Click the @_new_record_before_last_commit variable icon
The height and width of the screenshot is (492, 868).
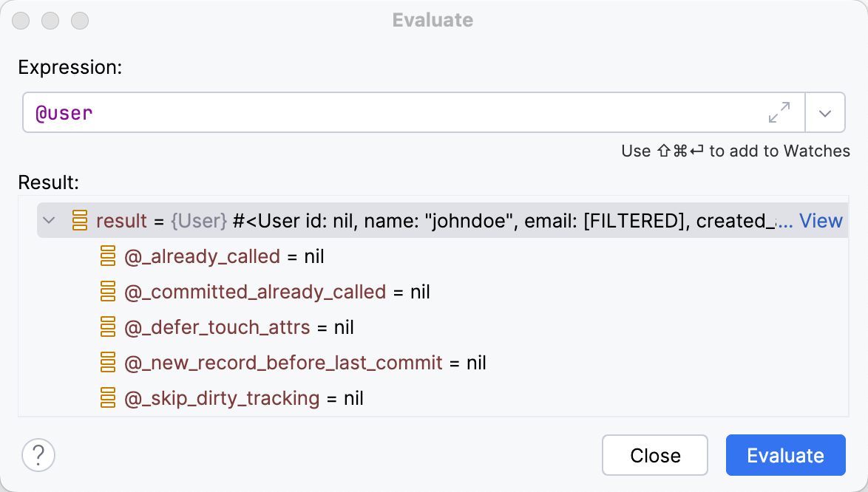point(109,363)
